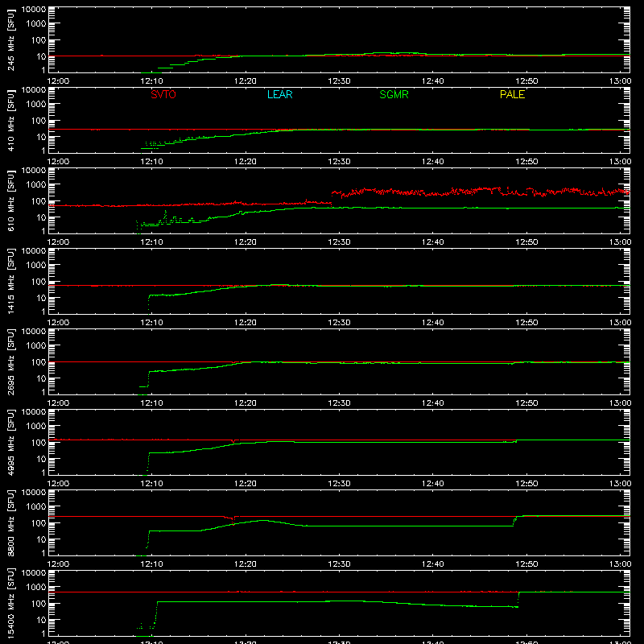Image resolution: width=644 pixels, height=644 pixels.
Task: Click the 1000 y-axis value on 410 MHz plot
Action: click(36, 105)
